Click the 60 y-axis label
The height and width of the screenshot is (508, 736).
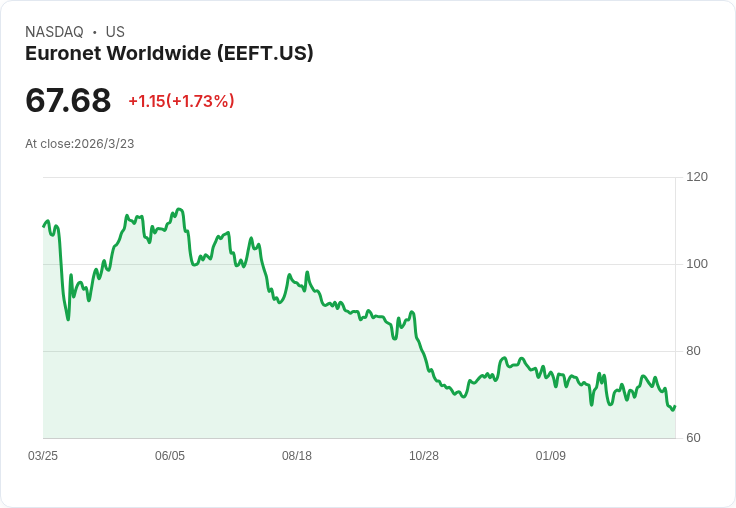point(693,438)
